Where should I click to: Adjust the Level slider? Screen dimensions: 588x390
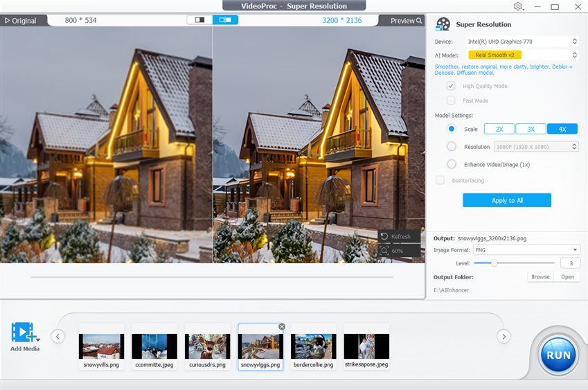tap(495, 263)
